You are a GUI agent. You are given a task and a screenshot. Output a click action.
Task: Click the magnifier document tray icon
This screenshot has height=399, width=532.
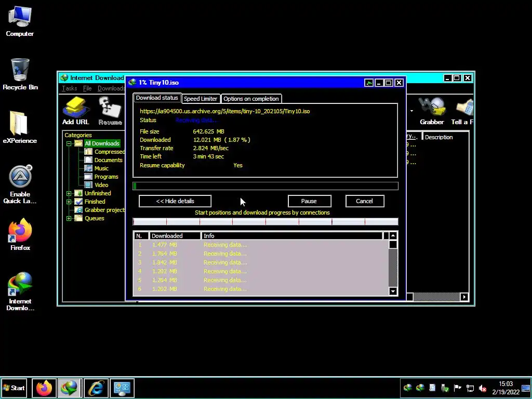click(x=432, y=388)
